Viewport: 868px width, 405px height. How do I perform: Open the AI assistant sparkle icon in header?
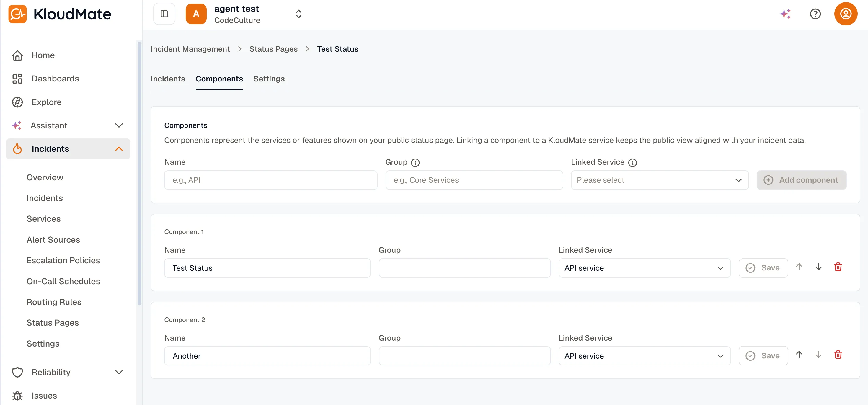tap(785, 14)
